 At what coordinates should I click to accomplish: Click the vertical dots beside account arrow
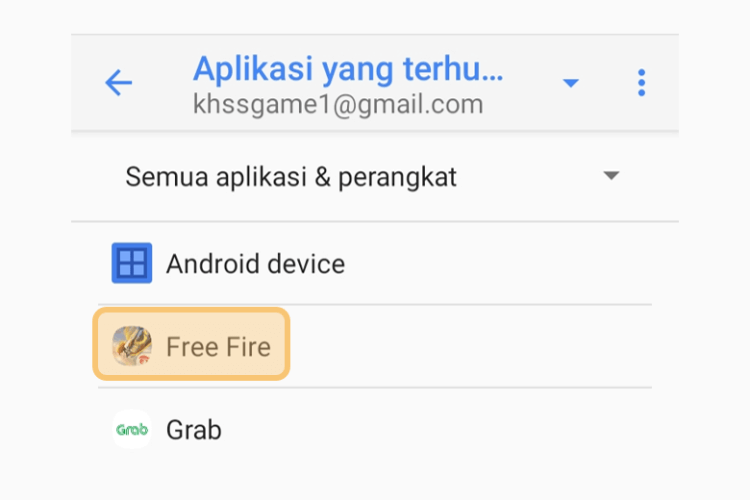click(641, 83)
